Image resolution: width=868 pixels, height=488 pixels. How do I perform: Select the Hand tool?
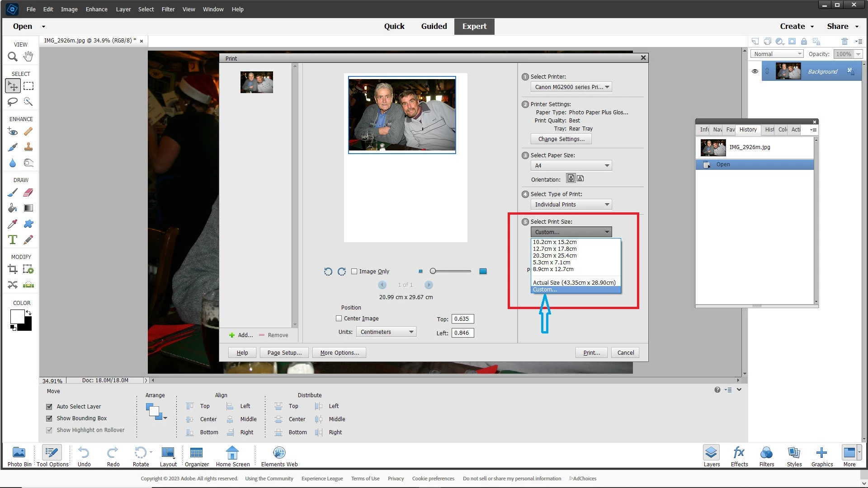[28, 56]
